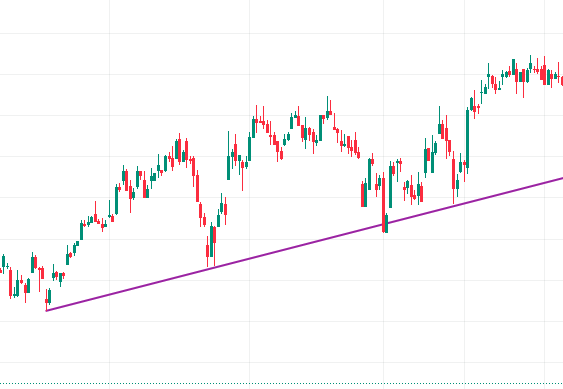Image resolution: width=563 pixels, height=389 pixels.
Task: Click the peak candle of the middle rally's highest wick
Action: pos(327,108)
